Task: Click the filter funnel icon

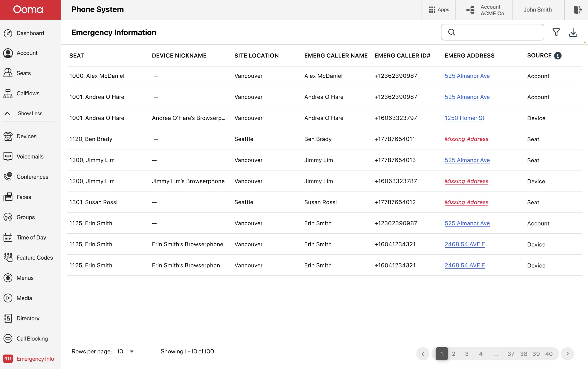Action: [x=556, y=32]
